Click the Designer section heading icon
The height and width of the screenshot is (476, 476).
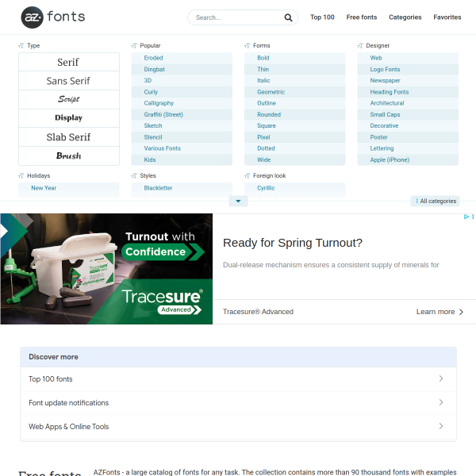coord(360,45)
